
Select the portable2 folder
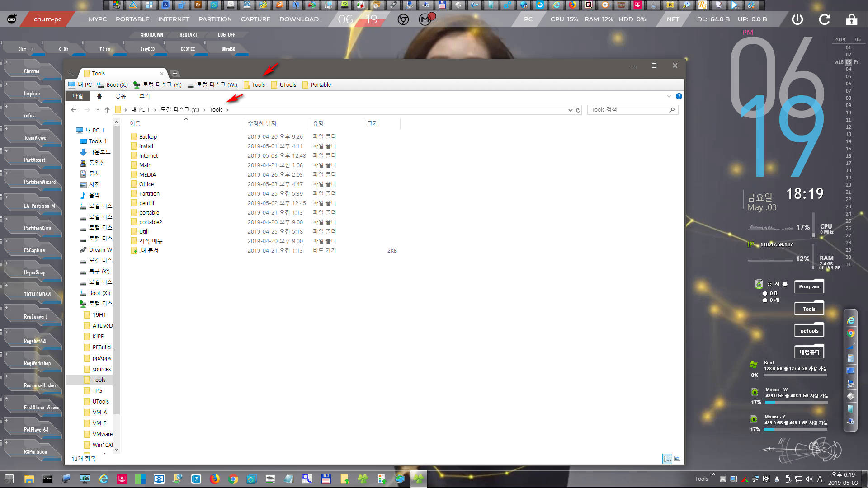pyautogui.click(x=151, y=222)
